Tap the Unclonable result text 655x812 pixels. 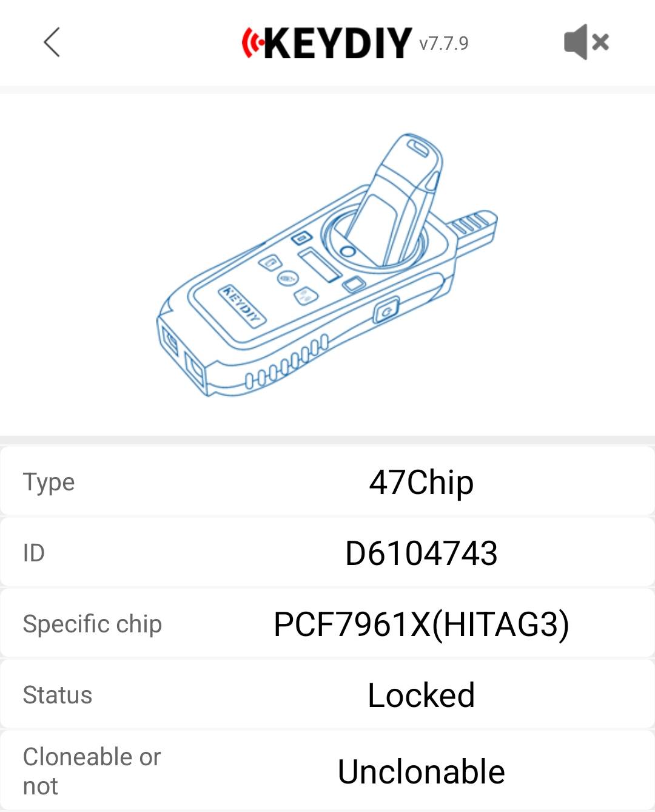click(x=422, y=771)
